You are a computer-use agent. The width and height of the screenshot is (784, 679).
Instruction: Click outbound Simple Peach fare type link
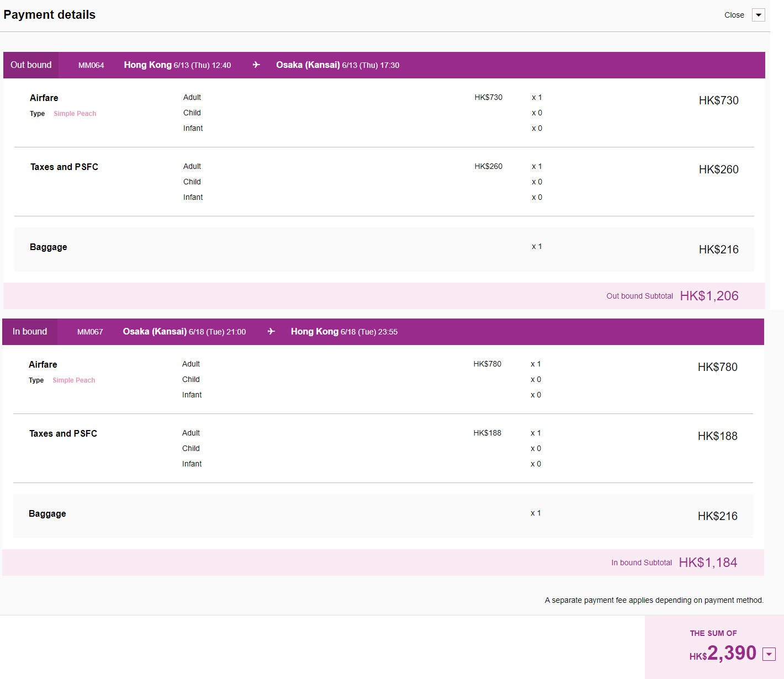(x=75, y=114)
